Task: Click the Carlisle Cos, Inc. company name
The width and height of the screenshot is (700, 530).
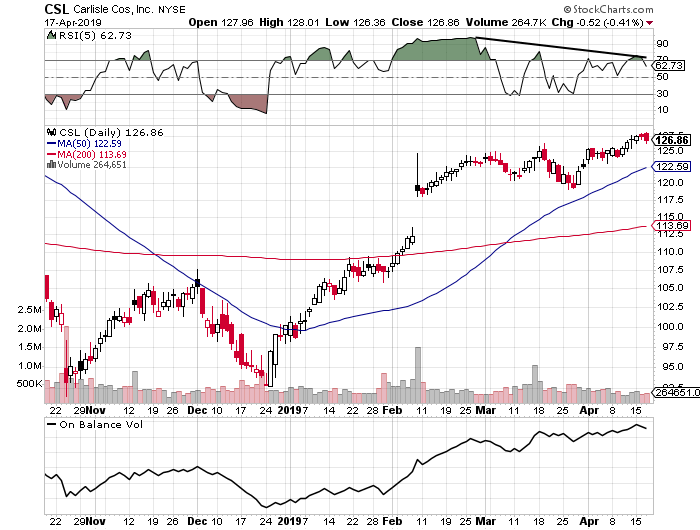Action: 114,9
